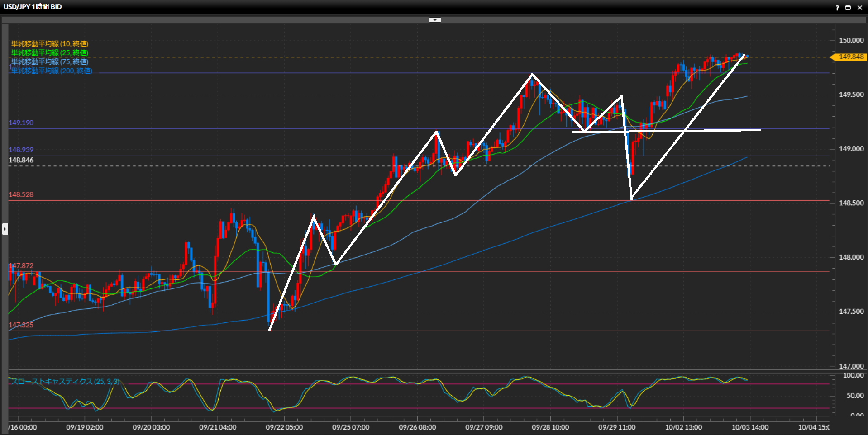Screen dimensions: 868x435
Task: Click the maximize window icon in title bar
Action: [x=848, y=8]
